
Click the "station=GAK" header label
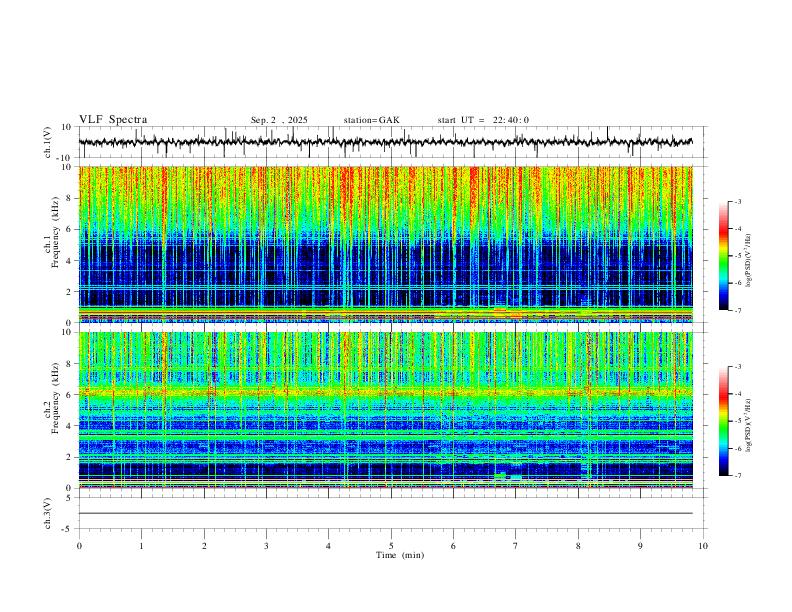point(371,120)
